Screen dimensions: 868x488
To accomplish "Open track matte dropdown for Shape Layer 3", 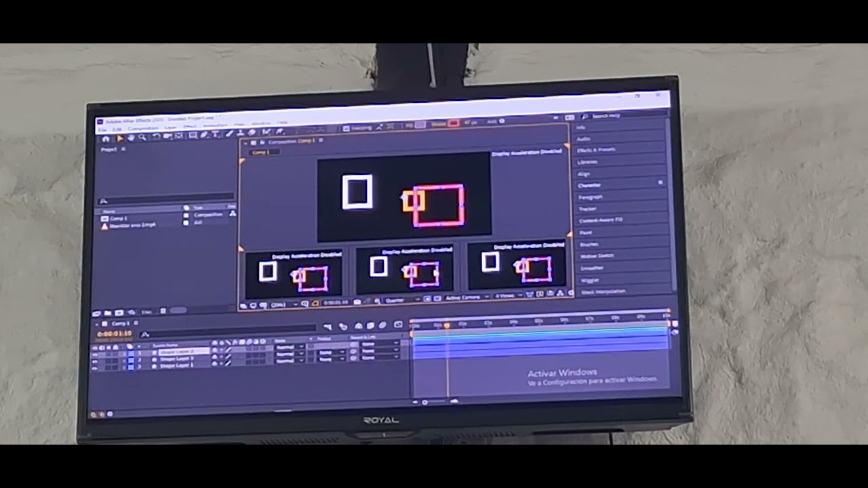I will coord(332,352).
